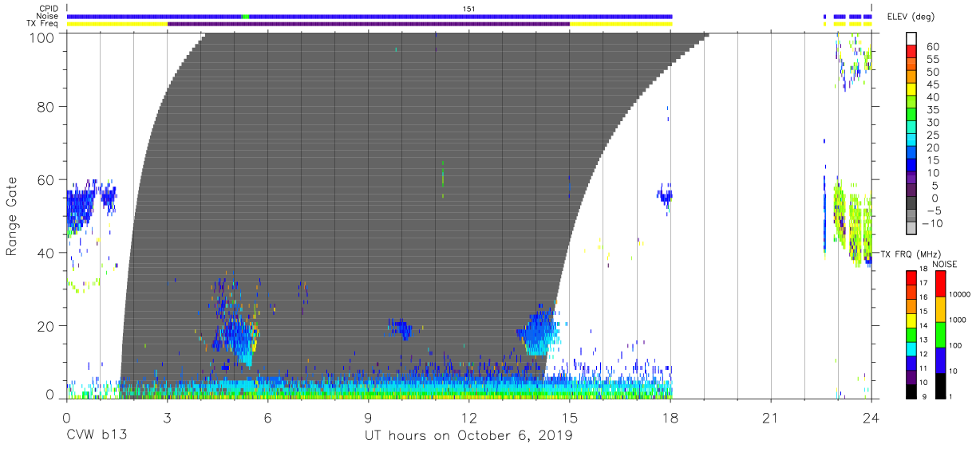Click the 18 tick label on the UT axis

pos(670,418)
